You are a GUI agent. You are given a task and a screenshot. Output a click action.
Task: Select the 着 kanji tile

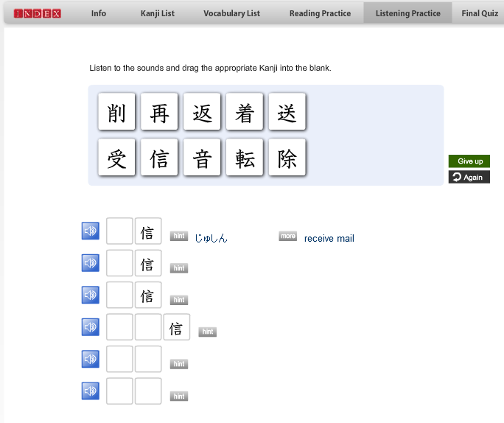pos(245,111)
